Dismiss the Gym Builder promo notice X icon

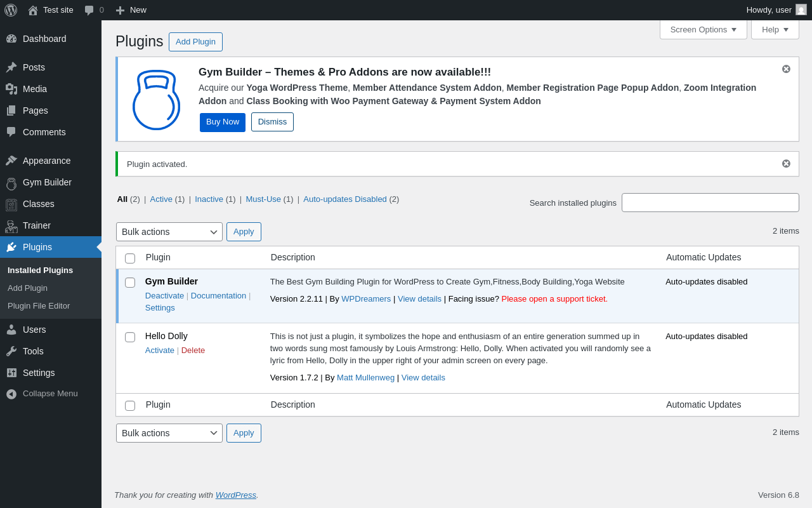(x=786, y=69)
